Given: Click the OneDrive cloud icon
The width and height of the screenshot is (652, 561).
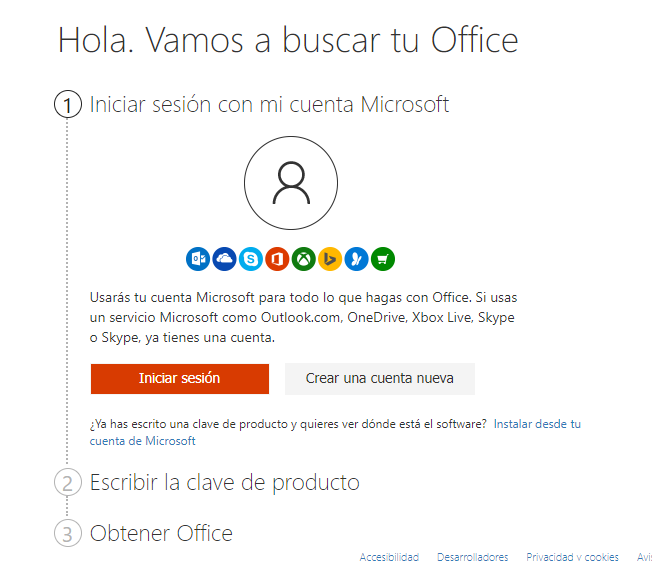Looking at the screenshot, I should point(225,259).
